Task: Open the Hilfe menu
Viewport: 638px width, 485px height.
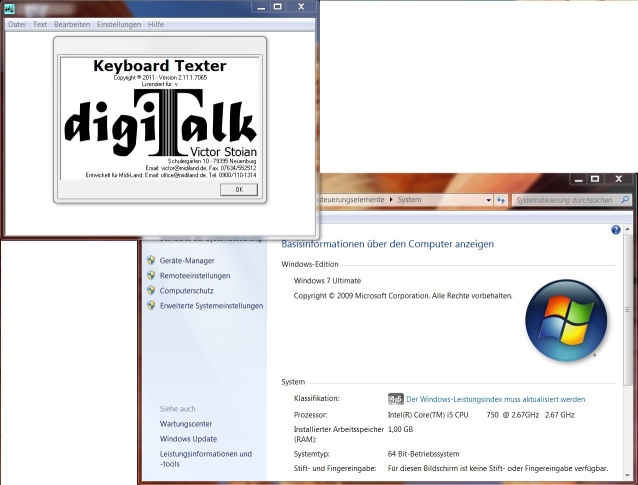Action: point(156,24)
